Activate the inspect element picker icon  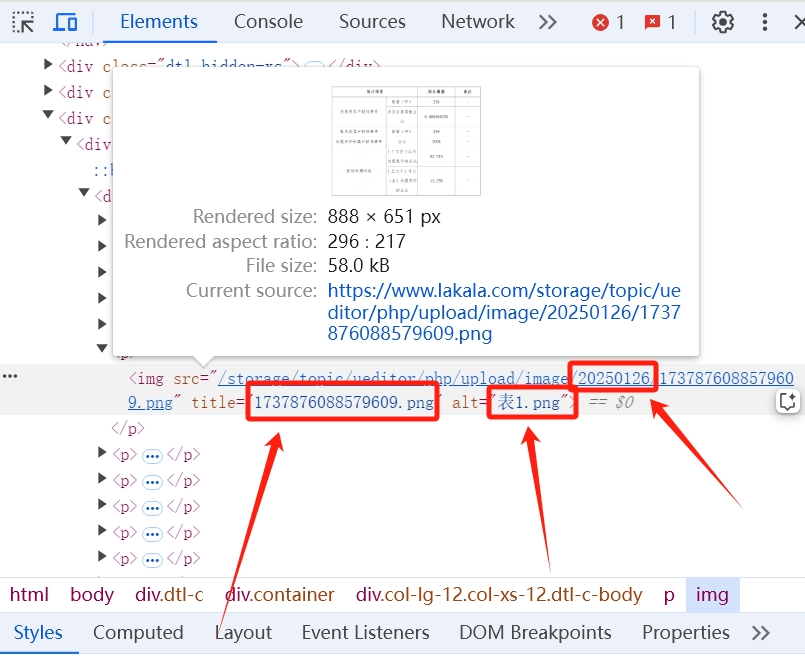pyautogui.click(x=23, y=22)
